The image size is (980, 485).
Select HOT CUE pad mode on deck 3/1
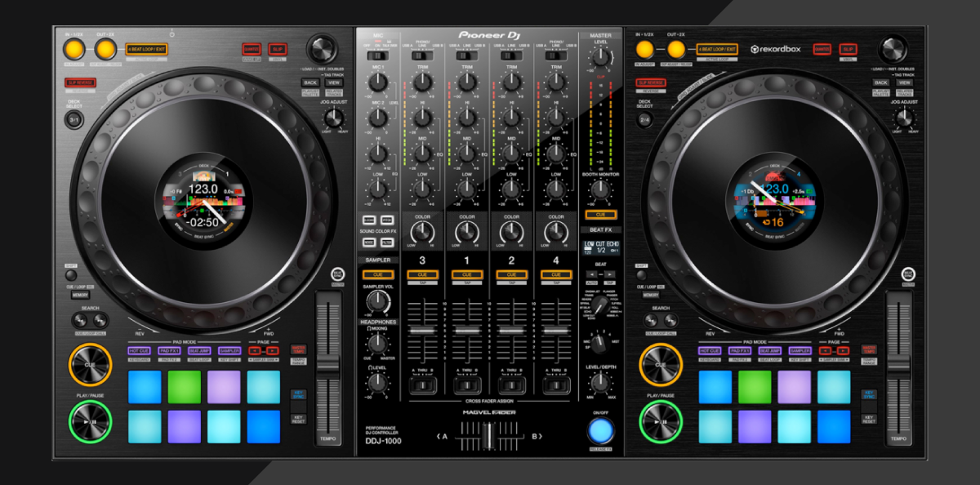pyautogui.click(x=139, y=350)
